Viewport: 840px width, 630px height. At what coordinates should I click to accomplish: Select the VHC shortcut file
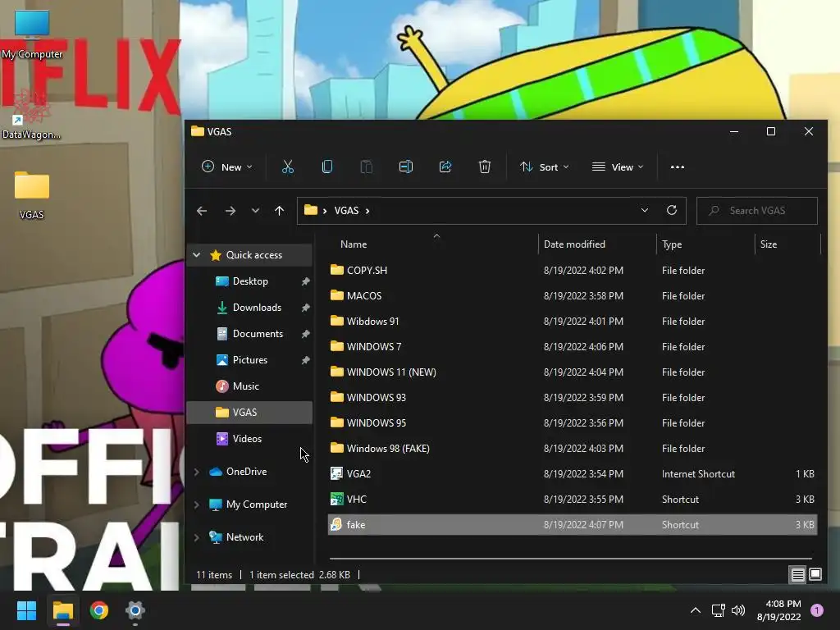click(572, 500)
